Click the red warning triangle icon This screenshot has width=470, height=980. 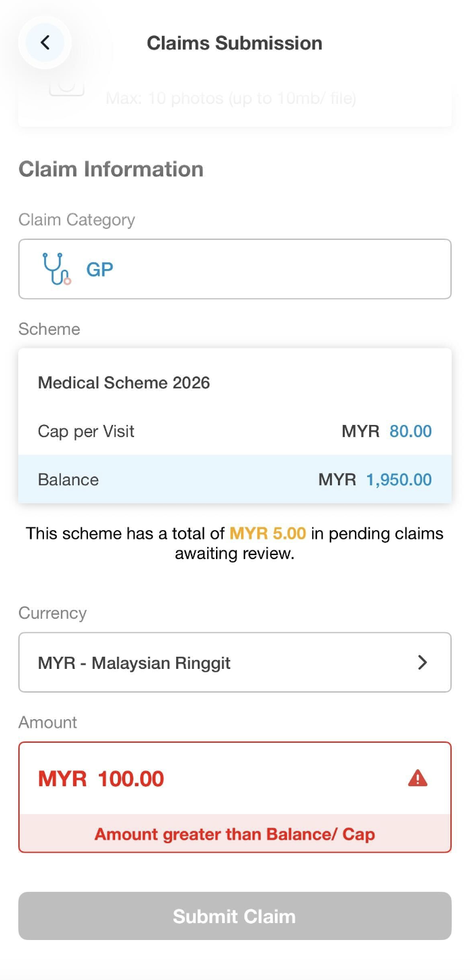click(x=418, y=778)
